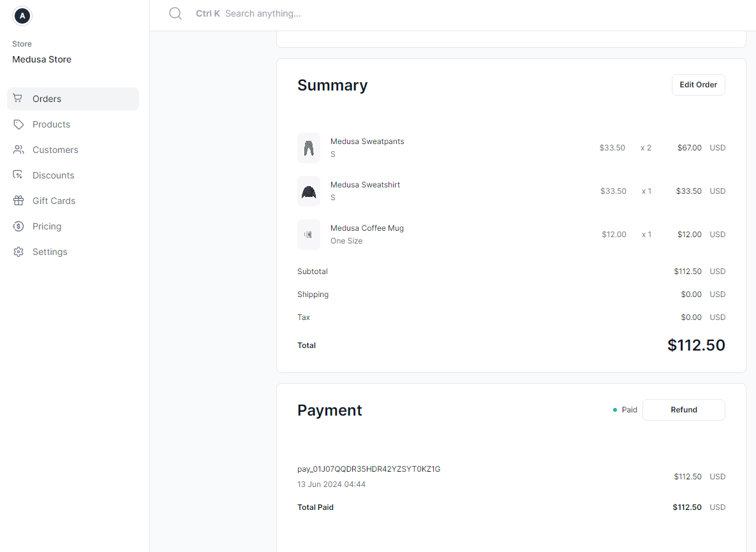Click the Pricing dollar icon
This screenshot has width=756, height=552.
click(20, 226)
